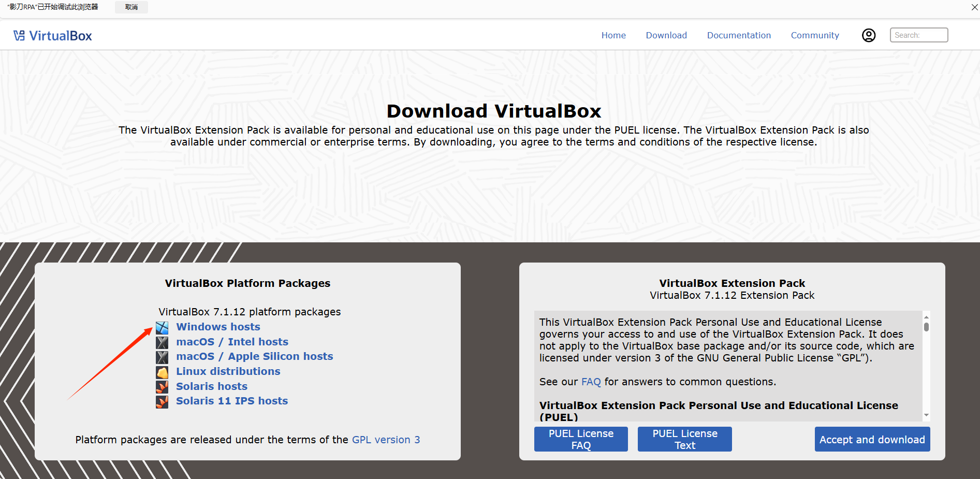
Task: Switch to the Documentation section
Action: (x=739, y=35)
